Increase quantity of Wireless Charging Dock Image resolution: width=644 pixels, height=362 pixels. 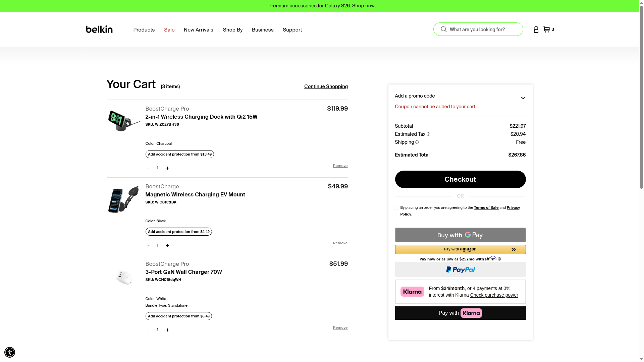pos(167,168)
